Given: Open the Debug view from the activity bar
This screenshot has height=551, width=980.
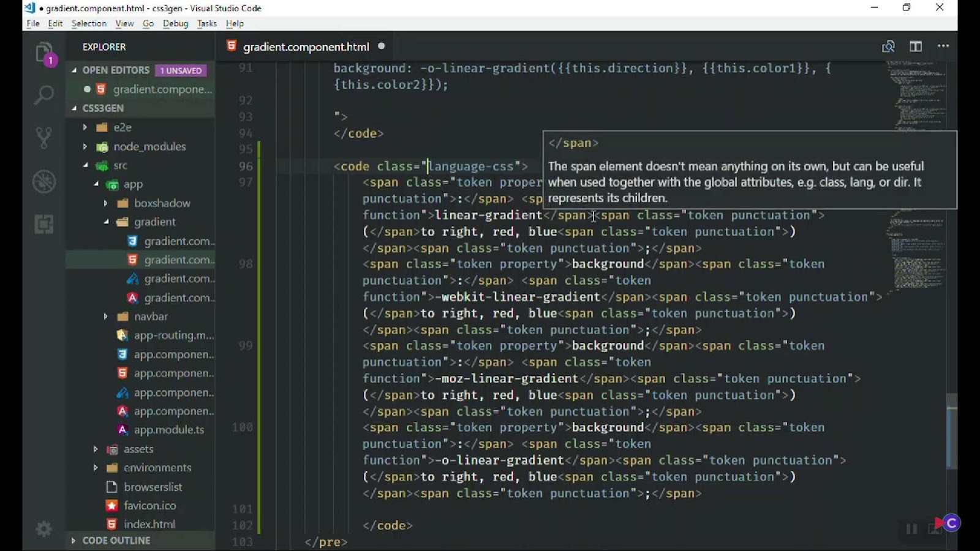Looking at the screenshot, I should (x=43, y=181).
